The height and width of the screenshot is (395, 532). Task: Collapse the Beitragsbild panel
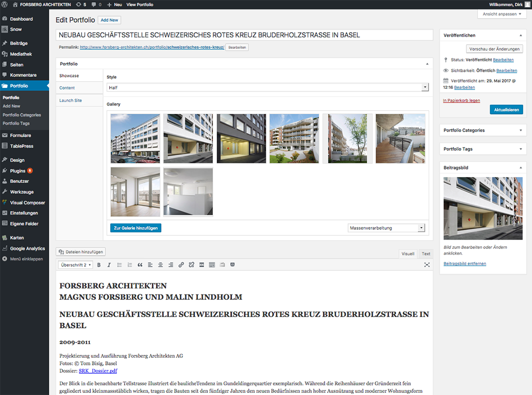(521, 168)
